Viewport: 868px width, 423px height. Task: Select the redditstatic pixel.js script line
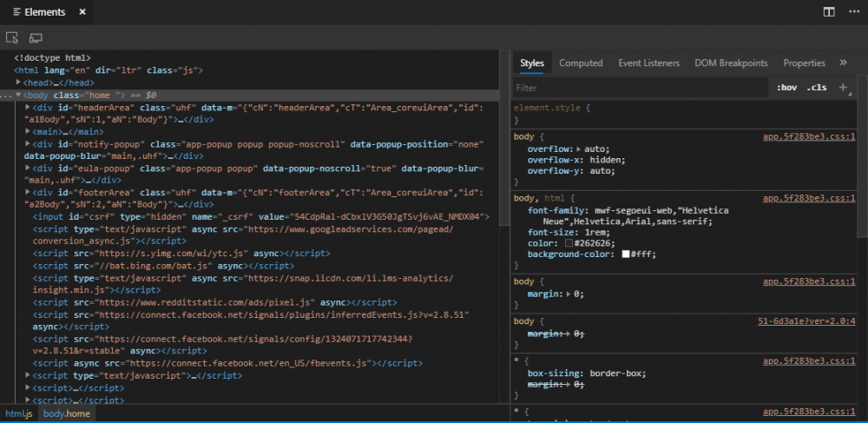214,302
